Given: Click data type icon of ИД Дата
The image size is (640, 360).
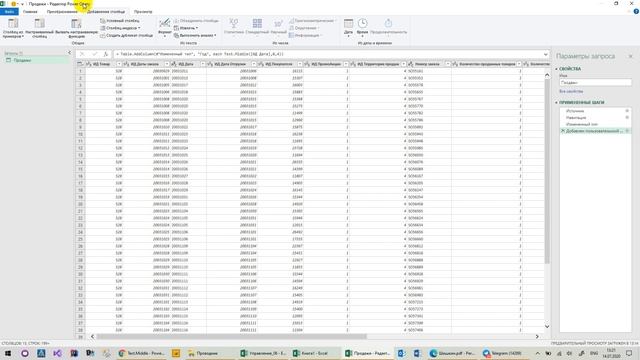Looking at the screenshot, I should pyautogui.click(x=174, y=64).
